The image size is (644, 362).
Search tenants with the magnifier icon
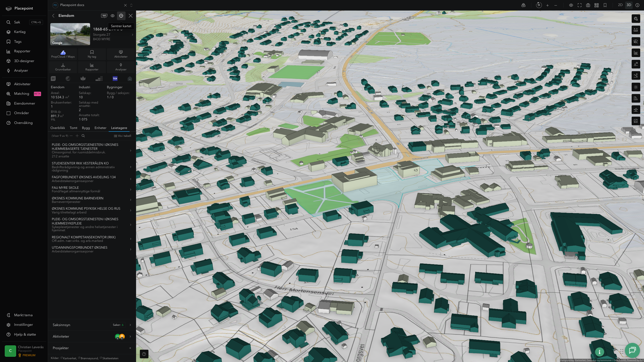(83, 136)
